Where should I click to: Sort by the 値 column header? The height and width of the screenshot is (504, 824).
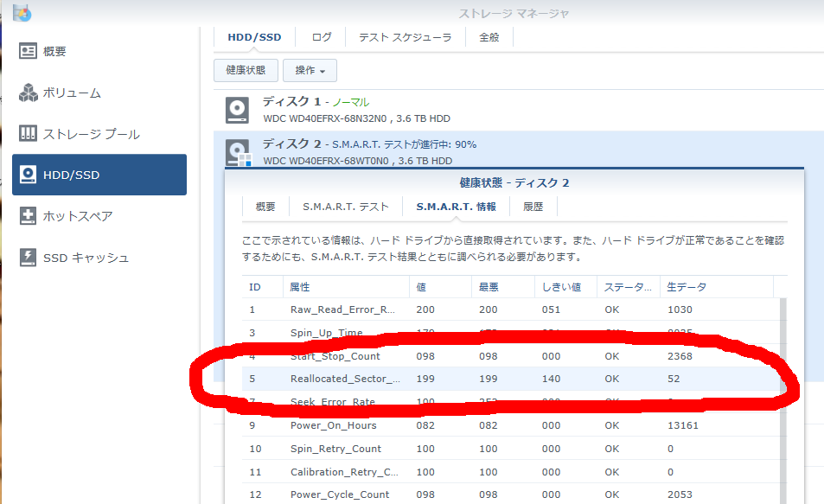(x=440, y=287)
